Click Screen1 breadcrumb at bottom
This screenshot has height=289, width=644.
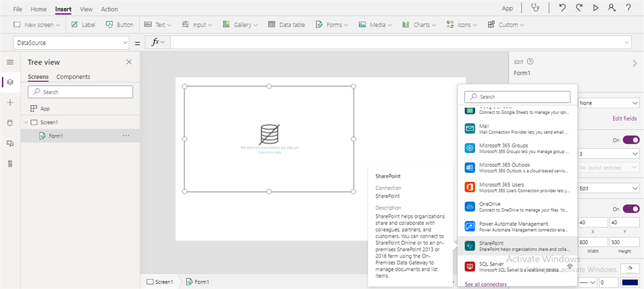pyautogui.click(x=160, y=282)
